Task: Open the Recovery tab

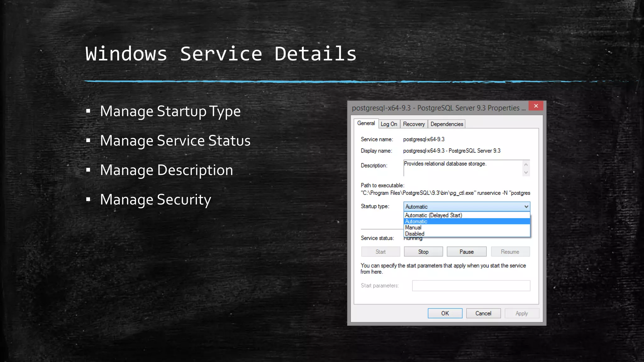Action: (x=414, y=124)
